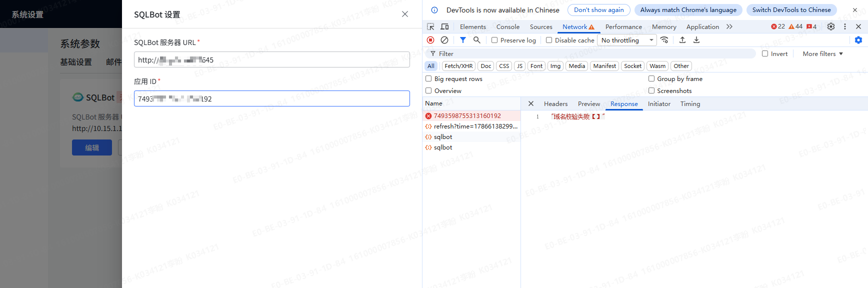Toggle the device toolbar icon
The width and height of the screenshot is (868, 288).
point(444,26)
